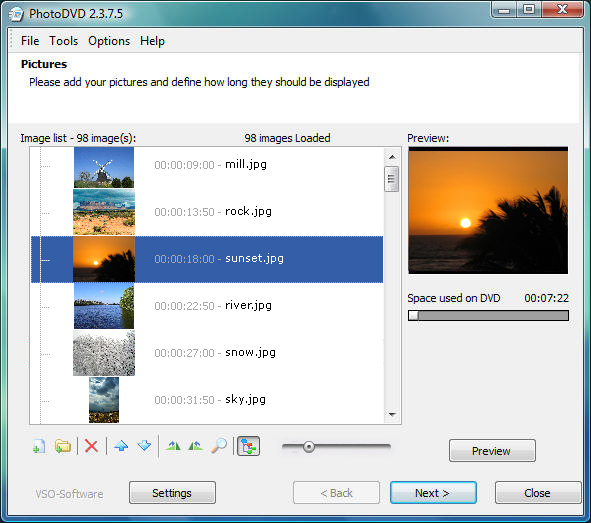Select the mill.jpg thumbnail
Viewport: 591px width, 523px height.
tap(104, 168)
